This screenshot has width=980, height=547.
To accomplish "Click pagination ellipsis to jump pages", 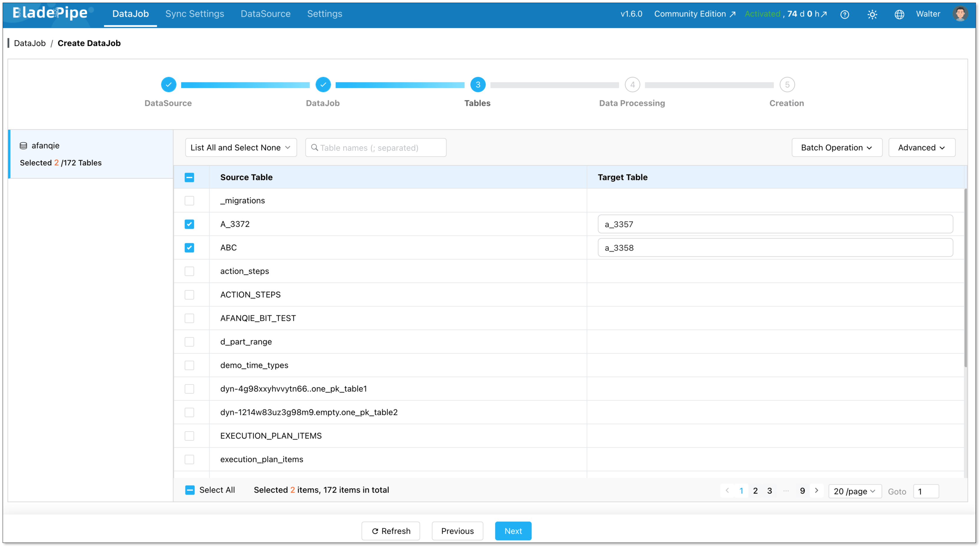I will click(x=785, y=490).
